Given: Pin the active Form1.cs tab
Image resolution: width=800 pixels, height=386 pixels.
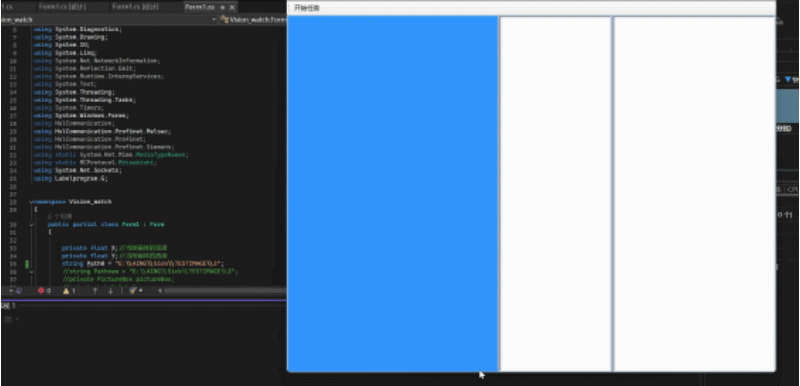Looking at the screenshot, I should pos(222,8).
